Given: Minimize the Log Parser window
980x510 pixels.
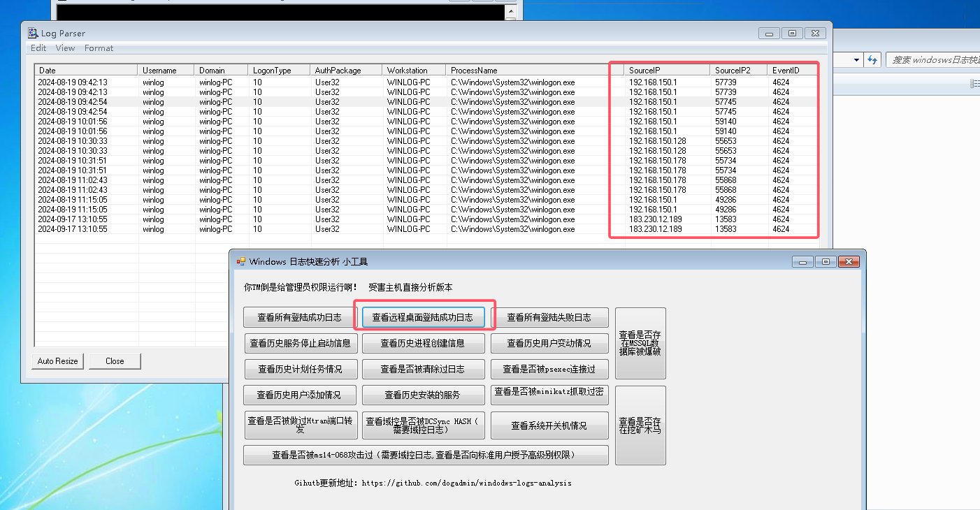Looking at the screenshot, I should [770, 34].
